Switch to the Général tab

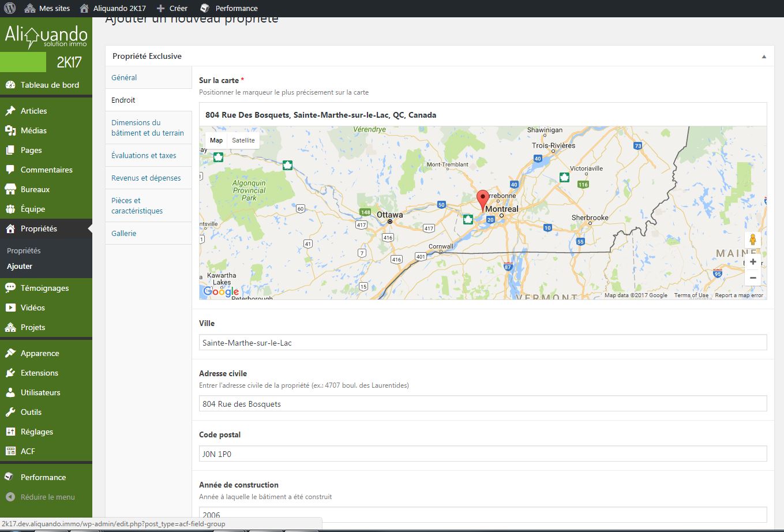coord(148,77)
